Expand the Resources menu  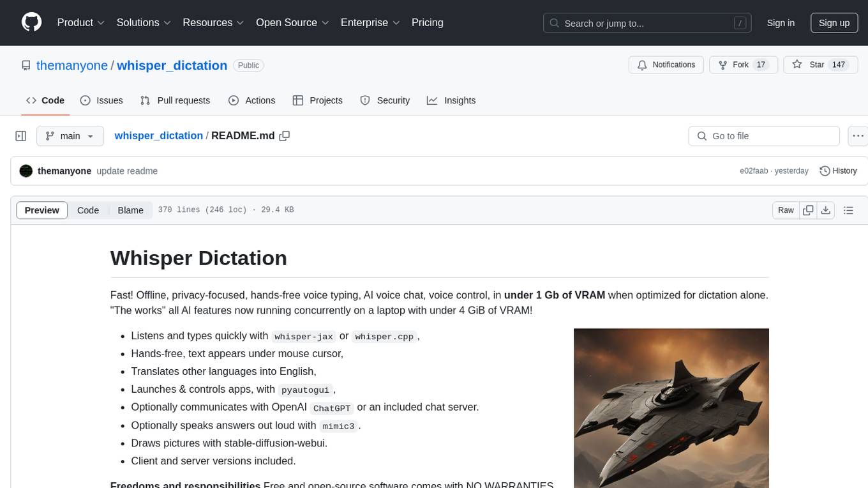(213, 22)
